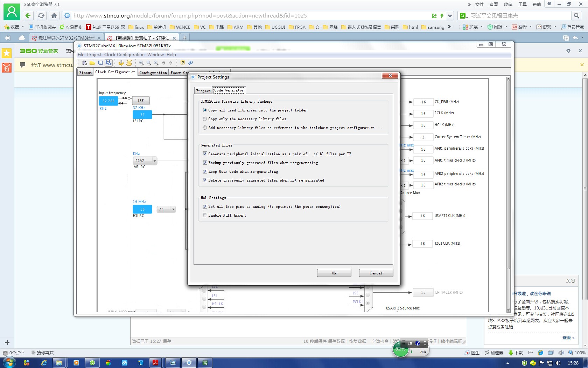
Task: Click the yellow star favorites sidebar icon
Action: pyautogui.click(x=7, y=53)
